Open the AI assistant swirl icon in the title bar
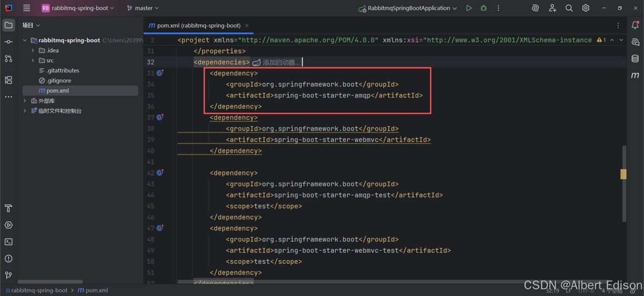 (x=535, y=8)
